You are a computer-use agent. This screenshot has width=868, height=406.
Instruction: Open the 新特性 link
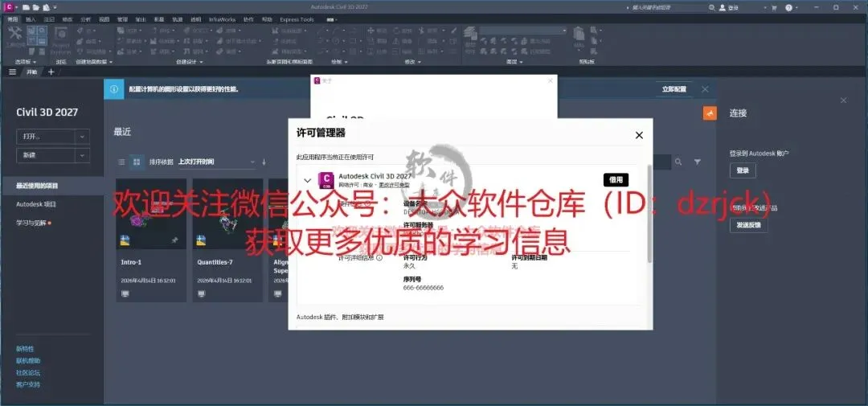pyautogui.click(x=25, y=349)
